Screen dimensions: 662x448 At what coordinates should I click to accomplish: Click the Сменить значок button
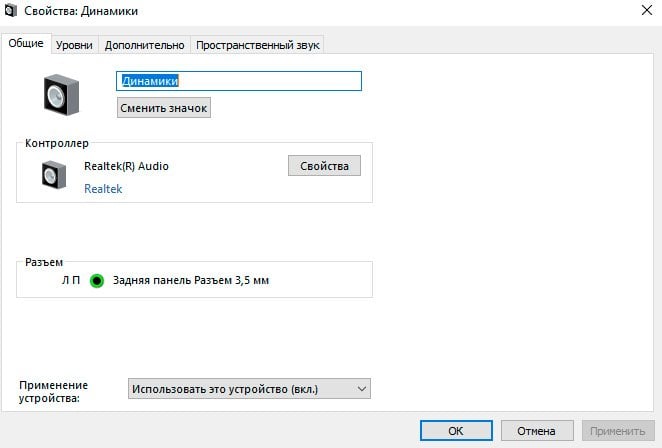(164, 108)
